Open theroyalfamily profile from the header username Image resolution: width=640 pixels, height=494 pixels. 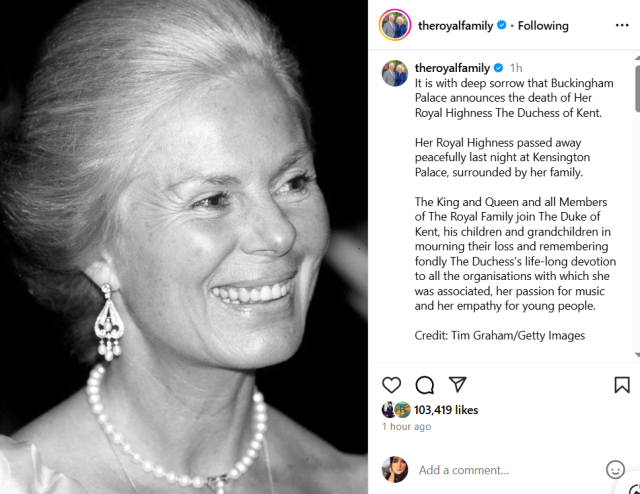pyautogui.click(x=455, y=26)
